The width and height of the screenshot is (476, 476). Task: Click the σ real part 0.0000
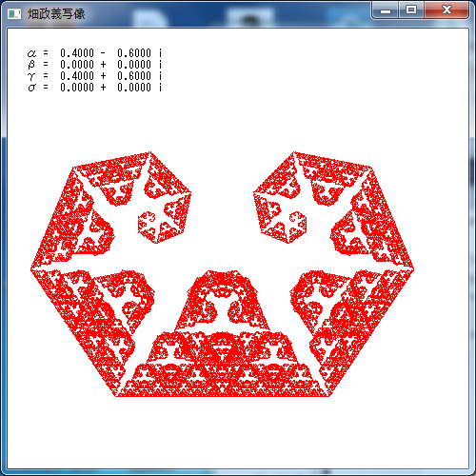point(77,88)
